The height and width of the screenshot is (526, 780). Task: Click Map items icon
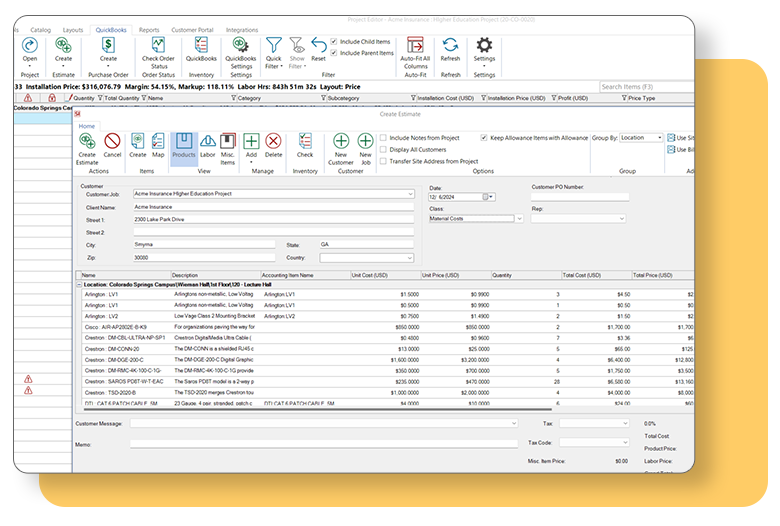pos(158,142)
